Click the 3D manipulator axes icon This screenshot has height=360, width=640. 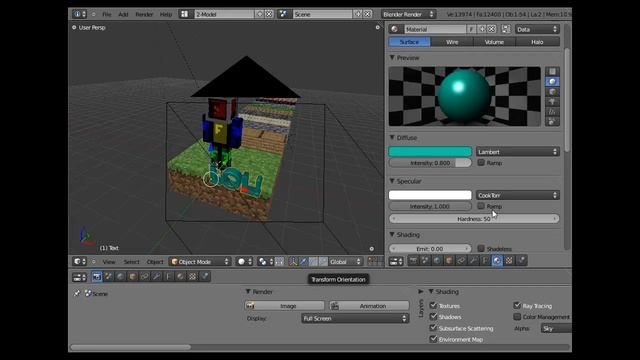(293, 262)
